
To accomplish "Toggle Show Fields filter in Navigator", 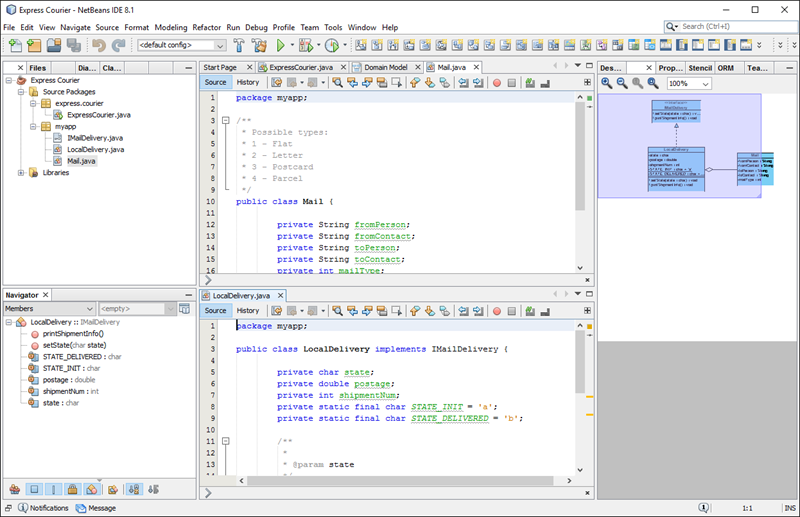I will (x=34, y=489).
